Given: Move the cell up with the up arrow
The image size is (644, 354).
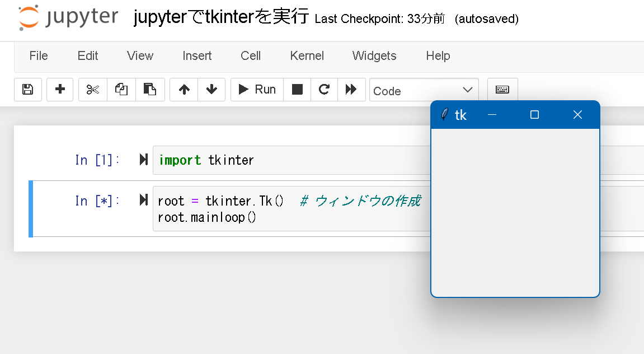Looking at the screenshot, I should click(x=184, y=89).
